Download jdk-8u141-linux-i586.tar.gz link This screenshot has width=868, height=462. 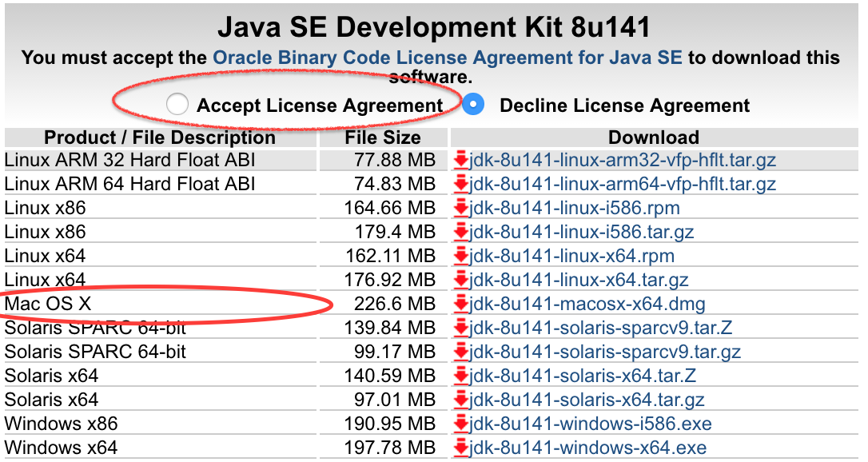pyautogui.click(x=582, y=232)
